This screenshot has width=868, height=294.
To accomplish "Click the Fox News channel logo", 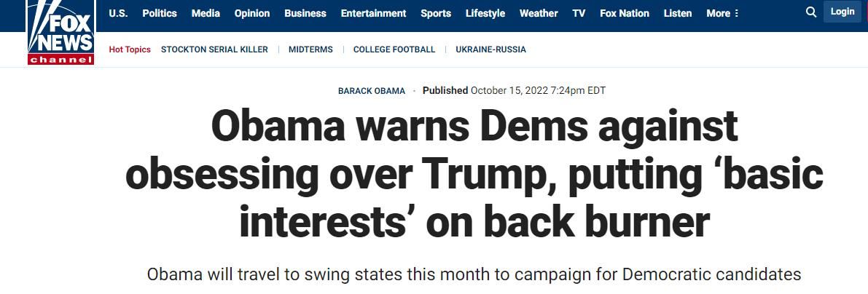I will click(61, 33).
